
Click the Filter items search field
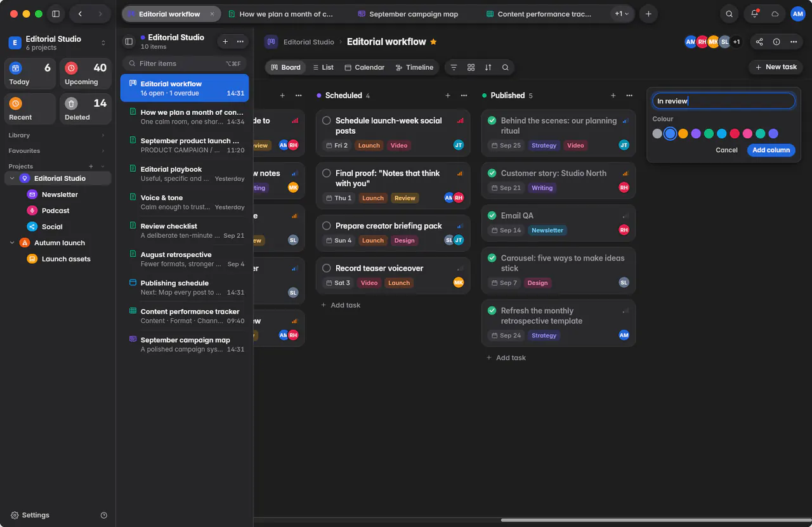click(185, 63)
